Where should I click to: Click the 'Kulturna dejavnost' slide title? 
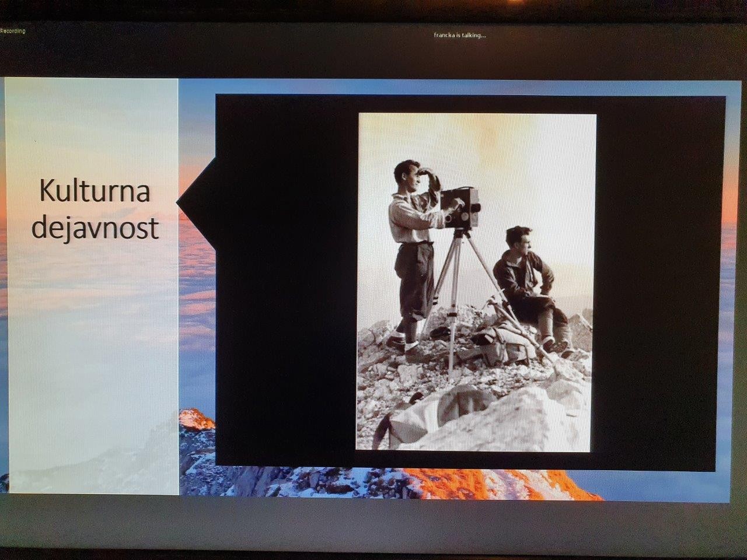click(x=95, y=209)
